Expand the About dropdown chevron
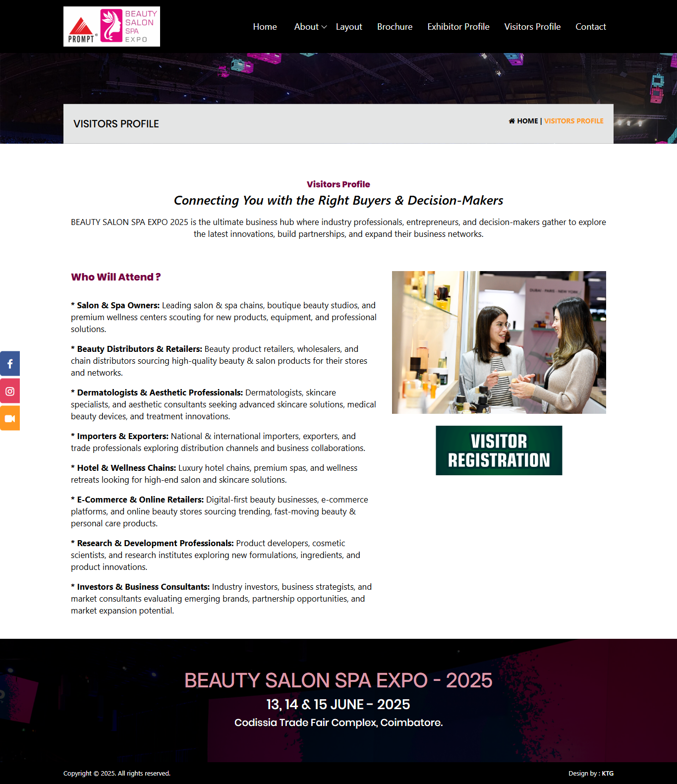This screenshot has height=784, width=677. point(324,27)
